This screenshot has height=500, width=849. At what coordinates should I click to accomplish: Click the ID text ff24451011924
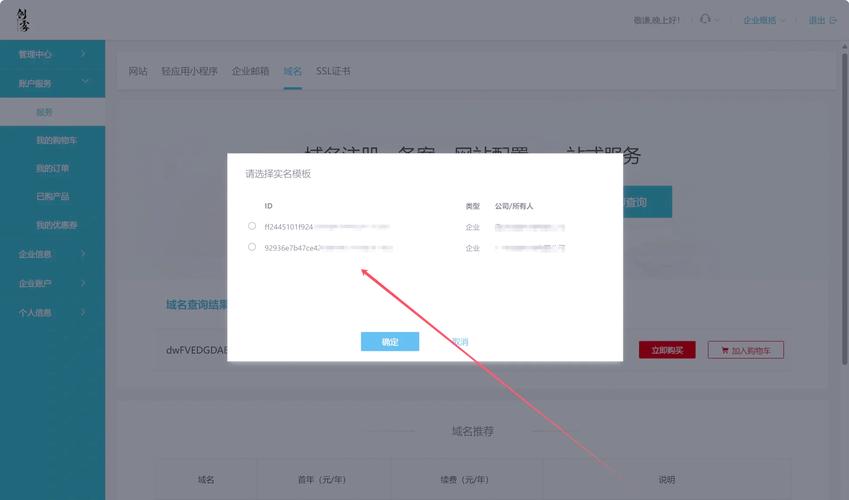[289, 226]
